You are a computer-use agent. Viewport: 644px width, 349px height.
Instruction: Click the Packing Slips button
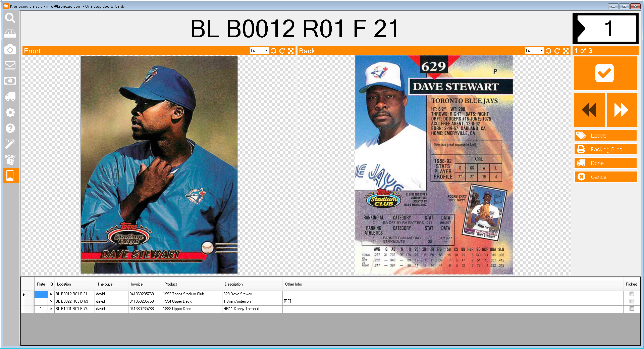(x=605, y=149)
